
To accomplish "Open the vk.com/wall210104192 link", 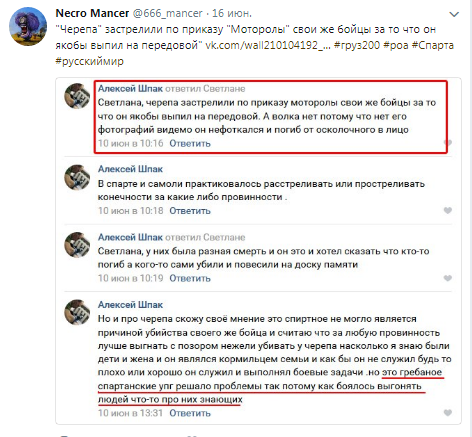I will click(267, 45).
